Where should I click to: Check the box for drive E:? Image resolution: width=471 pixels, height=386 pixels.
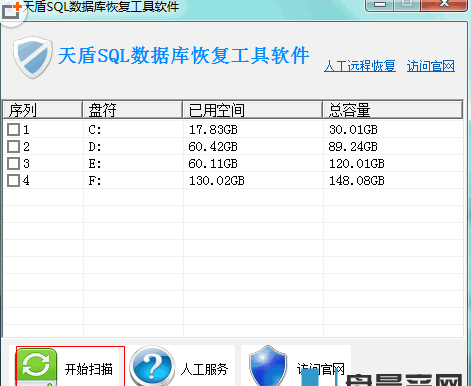pos(13,163)
